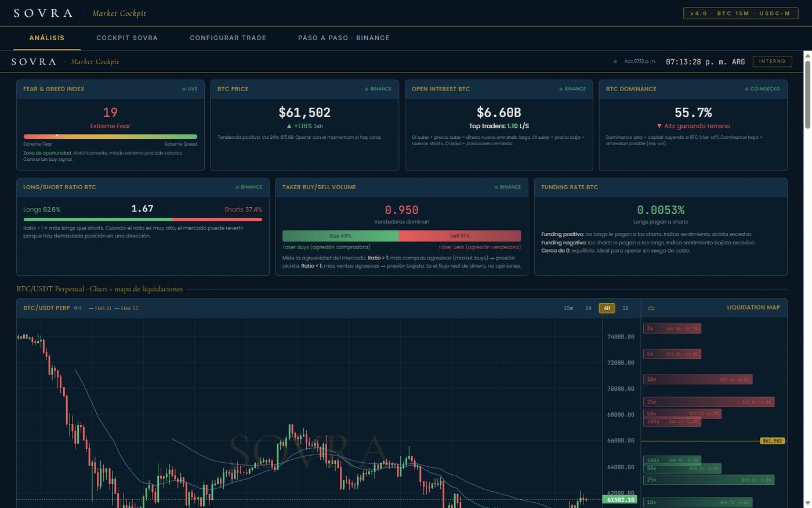Select the highlighted 4H timeframe button
The image size is (812, 508).
coord(607,308)
